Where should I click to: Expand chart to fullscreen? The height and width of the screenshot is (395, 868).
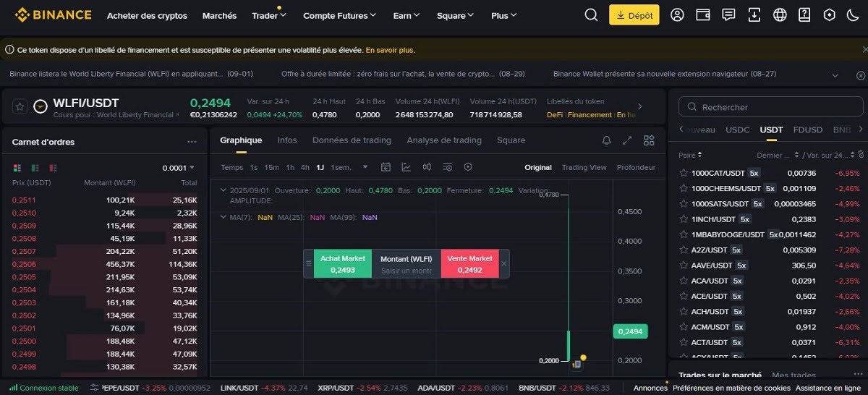627,140
